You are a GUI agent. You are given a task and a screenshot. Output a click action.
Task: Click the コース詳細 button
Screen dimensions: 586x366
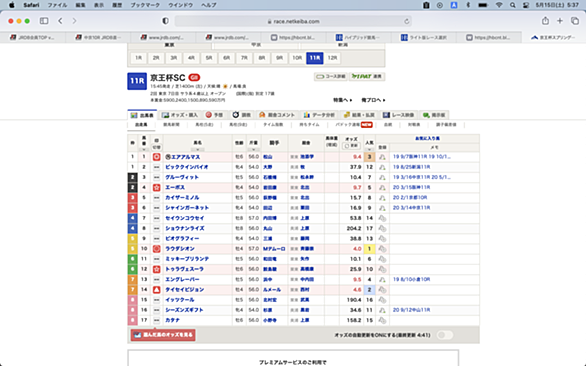pyautogui.click(x=331, y=77)
